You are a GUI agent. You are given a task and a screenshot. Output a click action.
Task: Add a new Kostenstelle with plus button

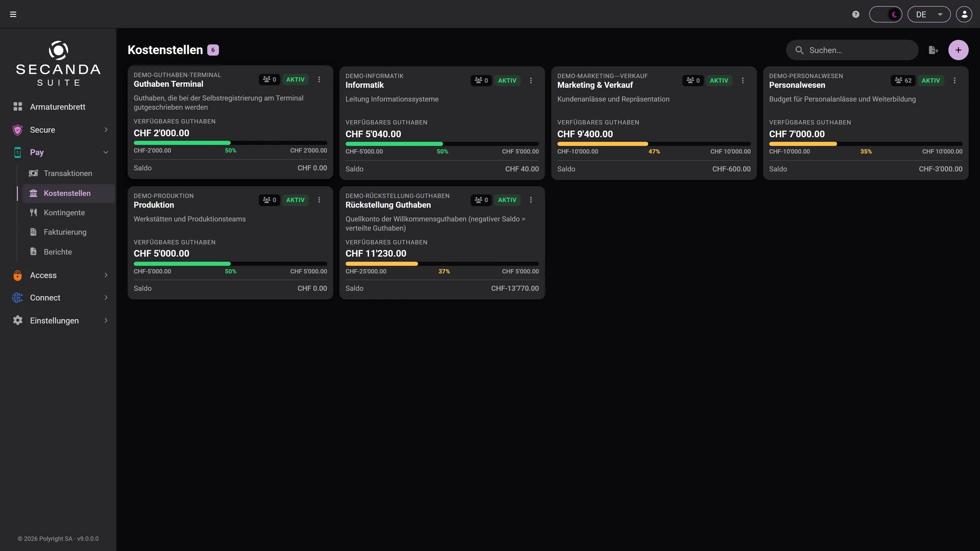[959, 50]
